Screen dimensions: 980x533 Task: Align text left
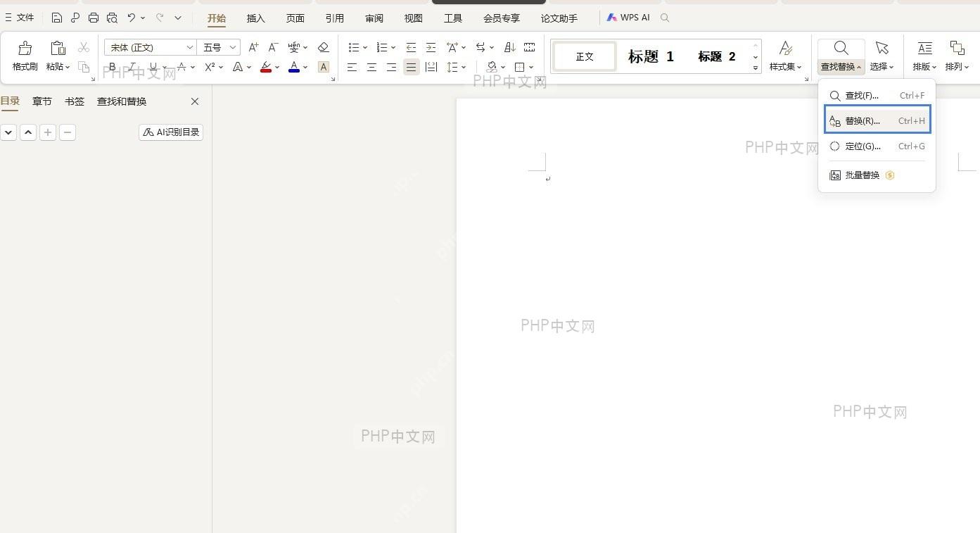(x=352, y=67)
